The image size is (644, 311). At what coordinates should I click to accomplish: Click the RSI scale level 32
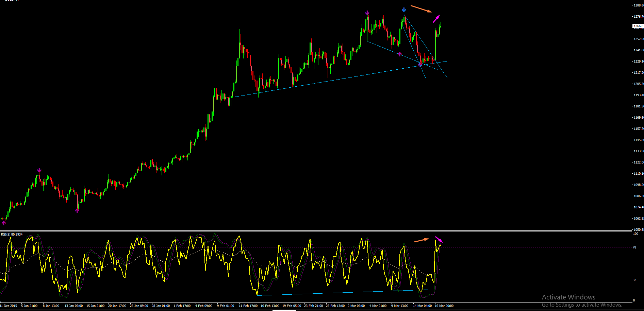point(634,280)
